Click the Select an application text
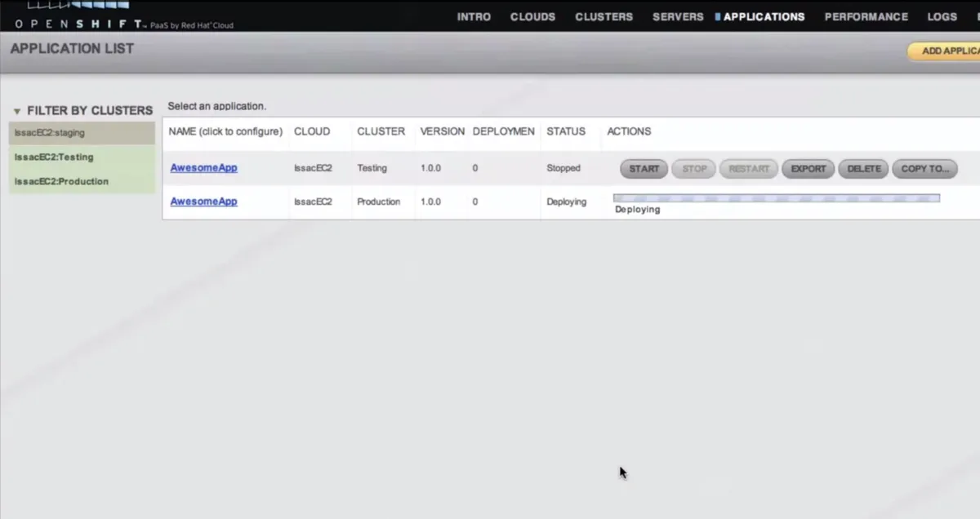The height and width of the screenshot is (519, 980). coord(217,106)
